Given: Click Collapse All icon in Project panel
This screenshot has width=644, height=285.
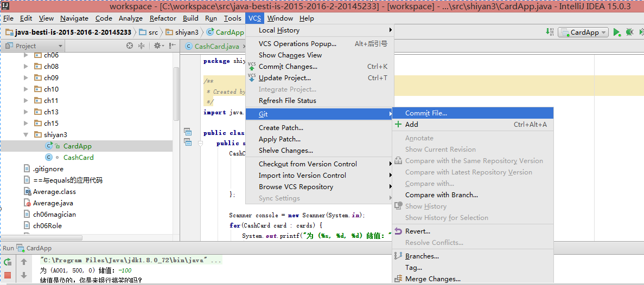Looking at the screenshot, I should [x=141, y=46].
